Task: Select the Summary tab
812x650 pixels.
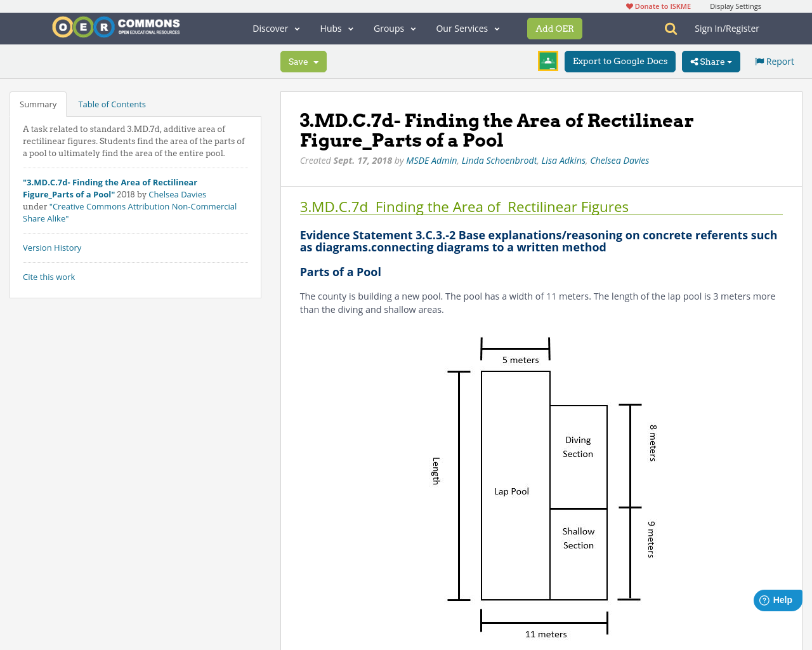Action: 37,103
